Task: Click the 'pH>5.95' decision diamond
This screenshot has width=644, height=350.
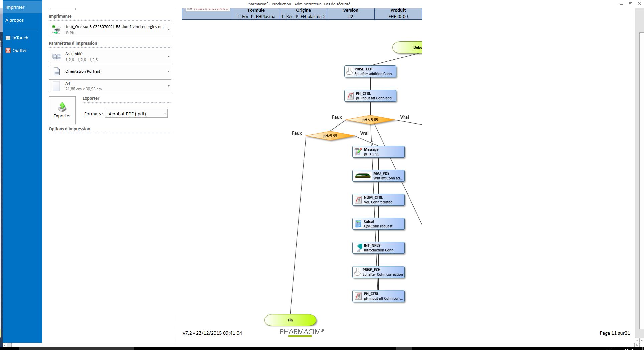Action: [x=330, y=136]
